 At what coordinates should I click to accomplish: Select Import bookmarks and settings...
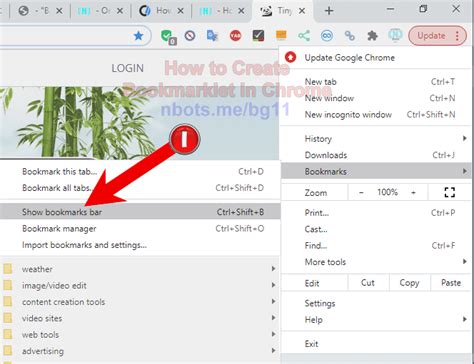click(140, 245)
